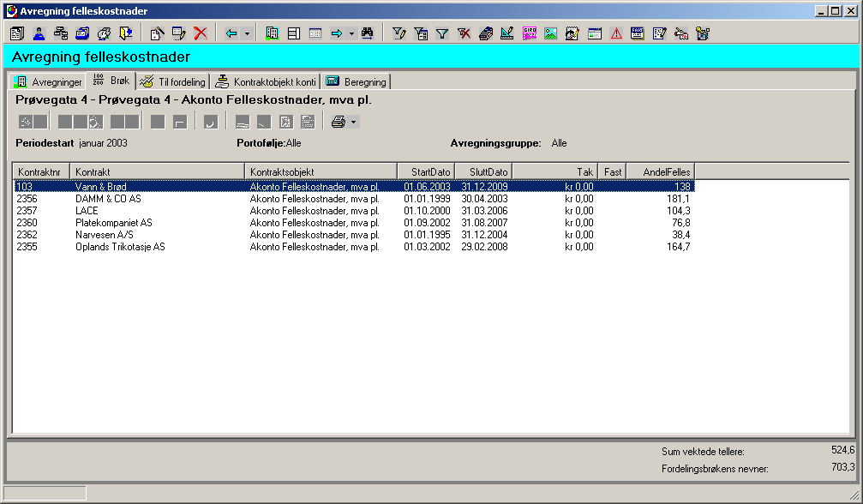
Task: Open the printer options dropdown arrow
Action: [x=353, y=122]
